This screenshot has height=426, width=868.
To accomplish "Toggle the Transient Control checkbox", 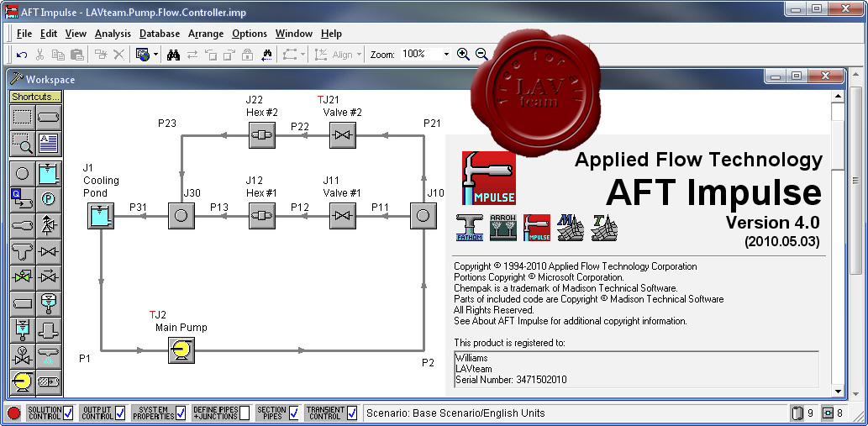I will coord(352,413).
